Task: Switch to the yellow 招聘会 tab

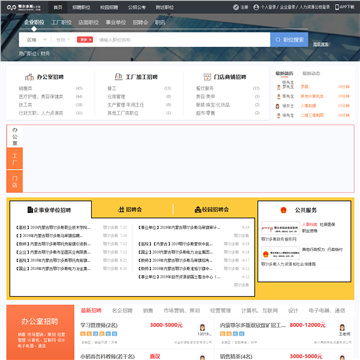Action: pos(130,210)
